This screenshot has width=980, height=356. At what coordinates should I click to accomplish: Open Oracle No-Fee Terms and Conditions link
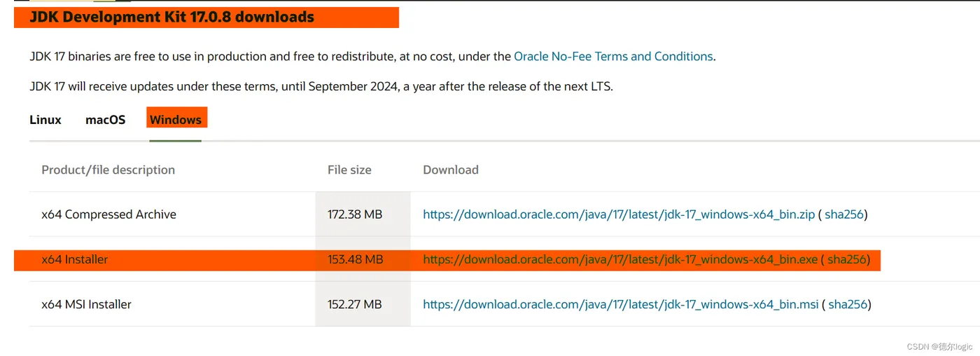pyautogui.click(x=613, y=57)
